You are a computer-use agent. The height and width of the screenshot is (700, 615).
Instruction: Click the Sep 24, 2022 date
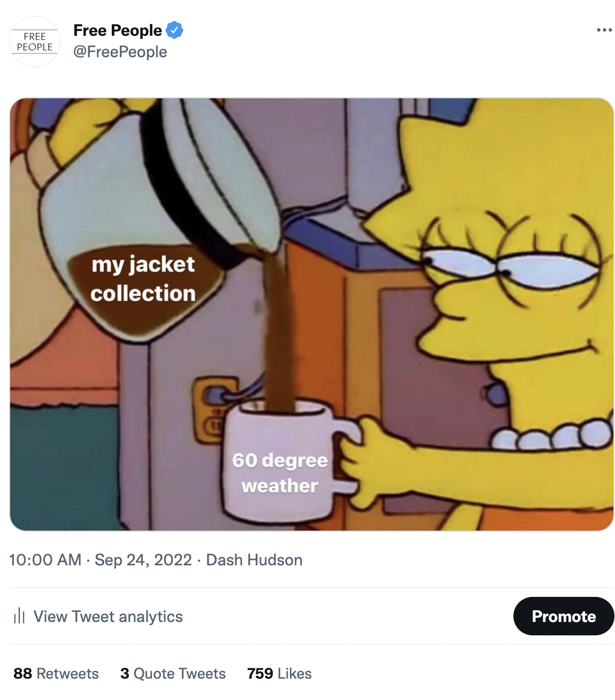point(143,560)
